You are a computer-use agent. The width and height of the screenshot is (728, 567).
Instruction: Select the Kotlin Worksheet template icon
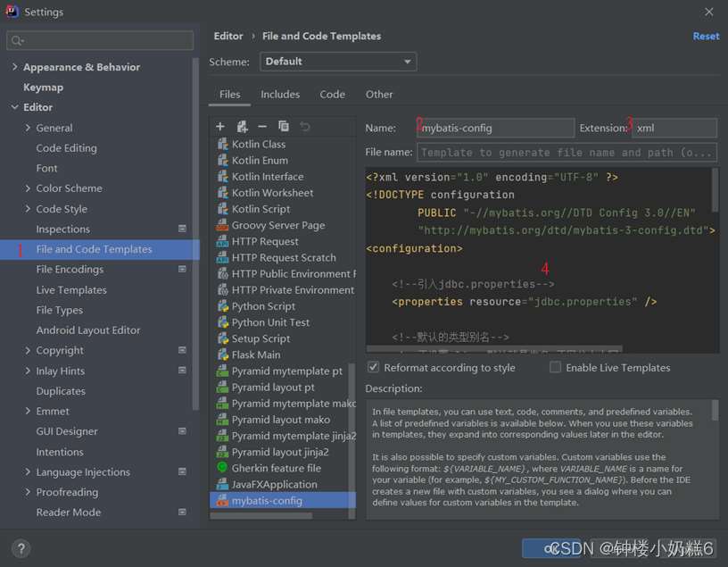point(223,193)
